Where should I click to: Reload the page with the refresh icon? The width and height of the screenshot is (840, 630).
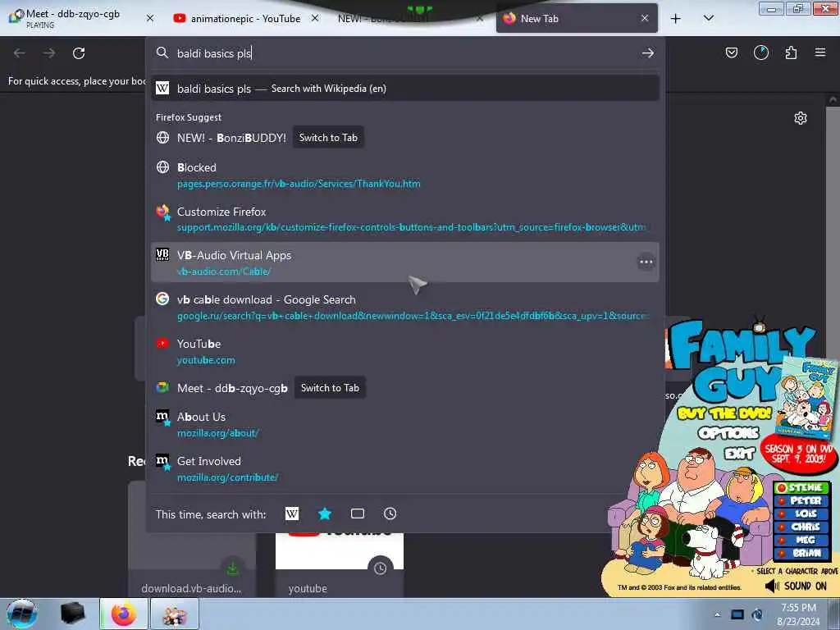[x=79, y=53]
